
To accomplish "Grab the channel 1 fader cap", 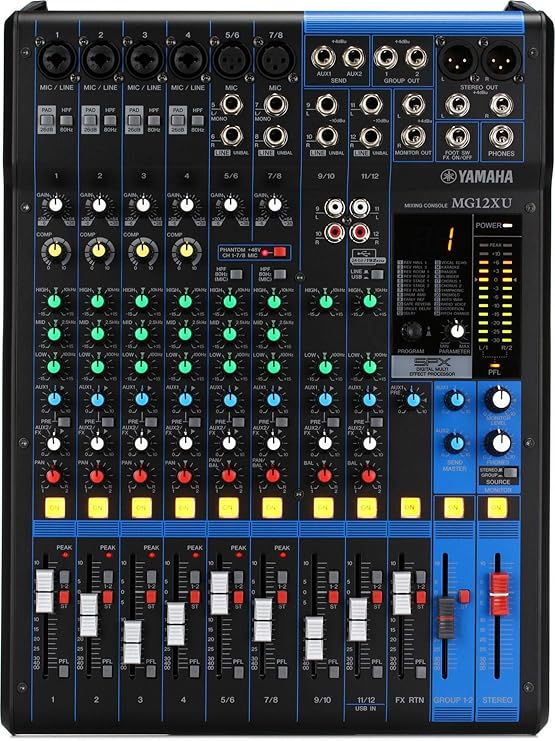I will coord(45,591).
